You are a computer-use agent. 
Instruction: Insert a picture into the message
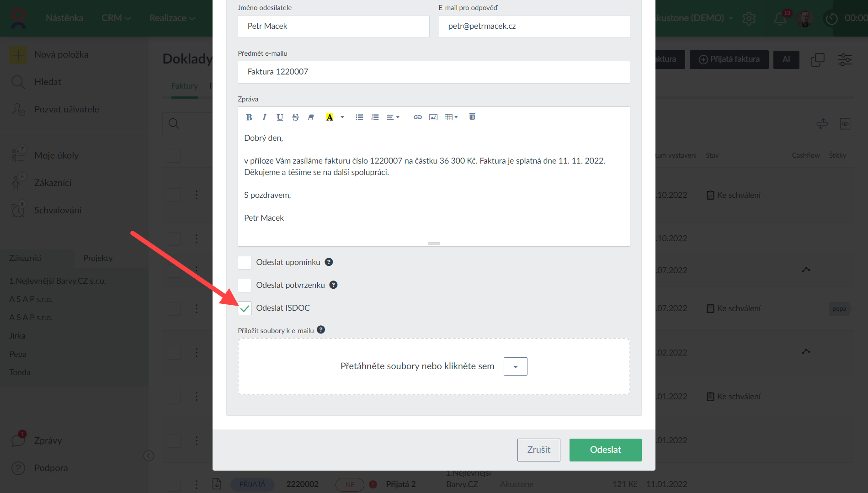coord(433,117)
